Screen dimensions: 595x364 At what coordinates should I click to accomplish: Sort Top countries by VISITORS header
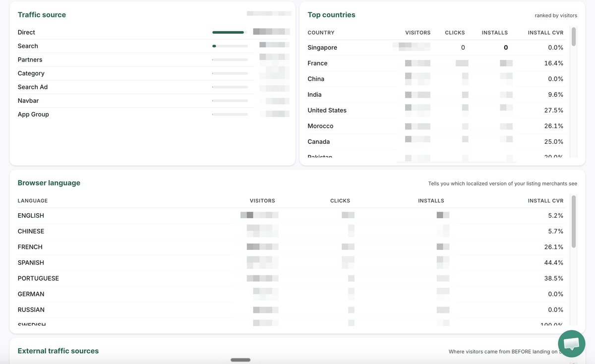417,33
